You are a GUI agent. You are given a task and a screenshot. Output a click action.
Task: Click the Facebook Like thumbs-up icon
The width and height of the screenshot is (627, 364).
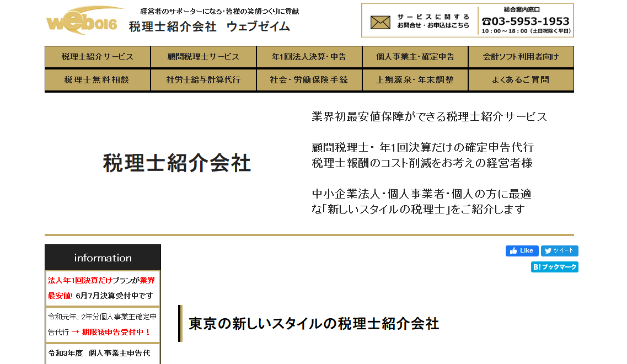[514, 251]
